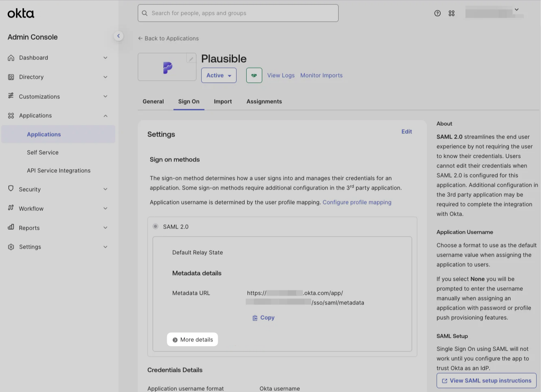Screen dimensions: 541x392
Task: Copy the Metadata URL
Action: (263, 318)
